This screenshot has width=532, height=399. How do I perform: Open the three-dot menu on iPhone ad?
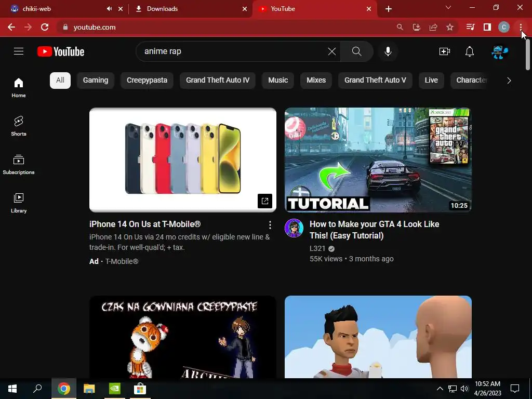pos(270,224)
